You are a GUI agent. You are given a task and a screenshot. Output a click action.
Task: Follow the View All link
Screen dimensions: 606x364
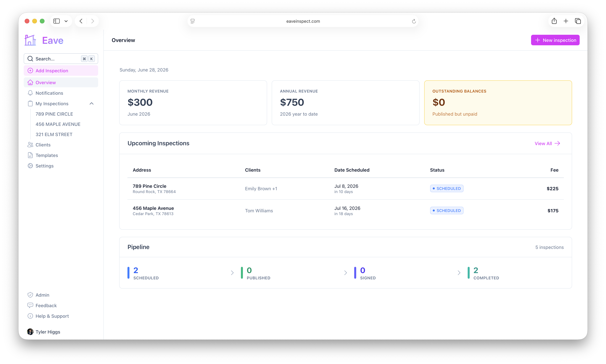point(547,143)
